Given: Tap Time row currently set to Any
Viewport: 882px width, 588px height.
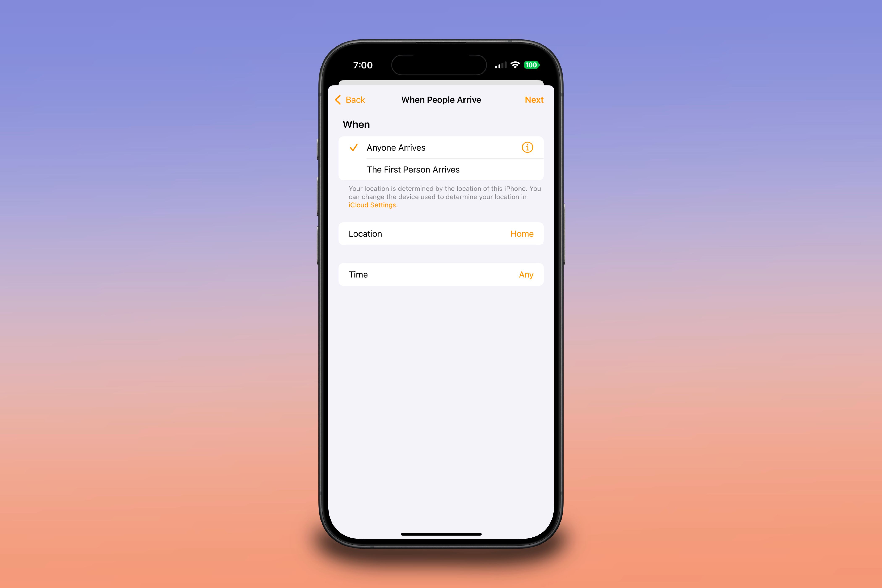Looking at the screenshot, I should tap(441, 274).
